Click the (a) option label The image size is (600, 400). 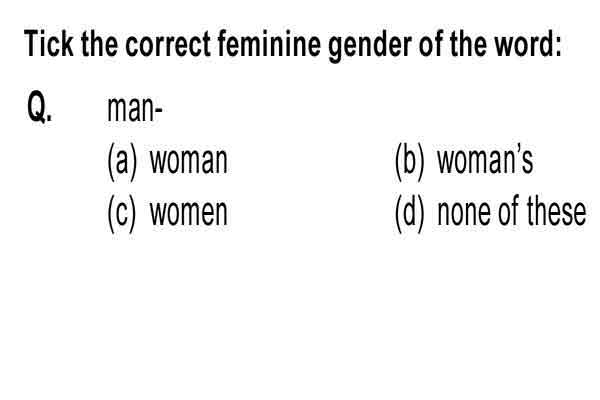122,162
